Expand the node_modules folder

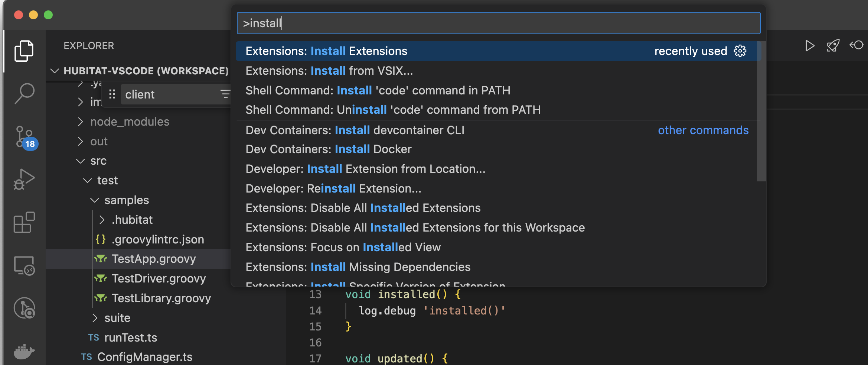coord(80,122)
